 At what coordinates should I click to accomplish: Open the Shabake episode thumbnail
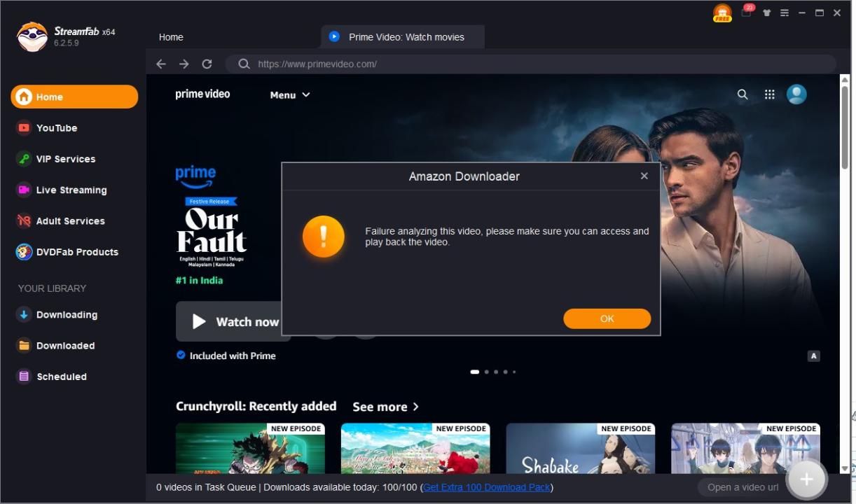click(580, 449)
